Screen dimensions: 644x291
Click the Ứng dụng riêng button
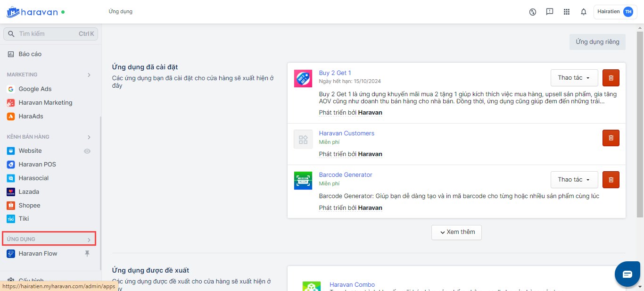pos(597,42)
